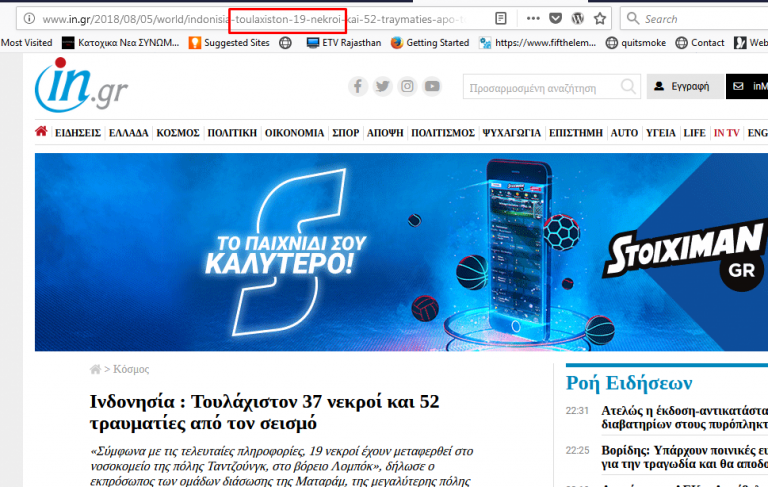Screen dimensions: 768x487
Task: Click the Stoiximan banner advertisement
Action: (x=401, y=252)
